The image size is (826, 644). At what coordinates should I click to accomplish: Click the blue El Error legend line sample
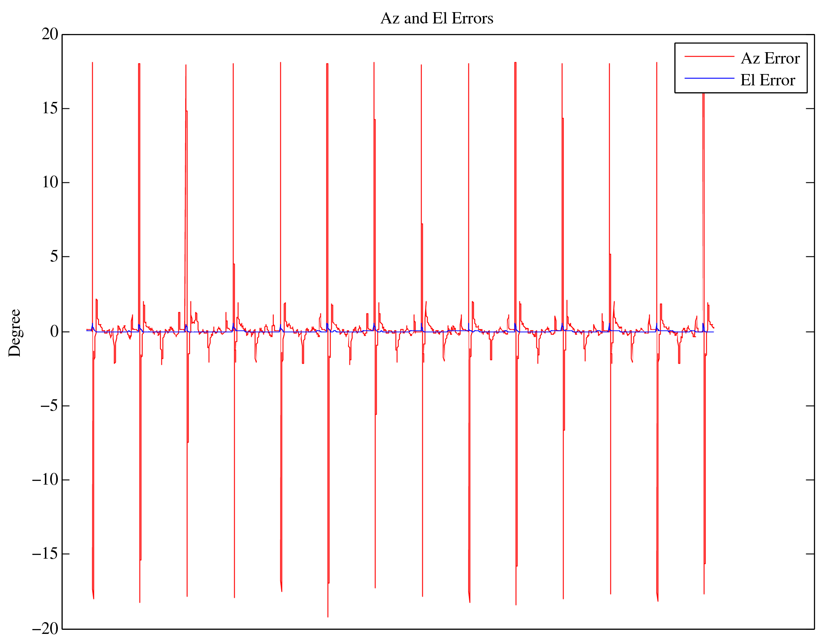(x=709, y=78)
